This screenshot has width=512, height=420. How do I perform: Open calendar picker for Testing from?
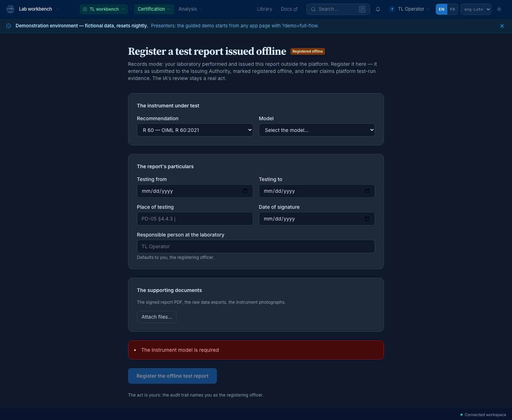click(245, 191)
